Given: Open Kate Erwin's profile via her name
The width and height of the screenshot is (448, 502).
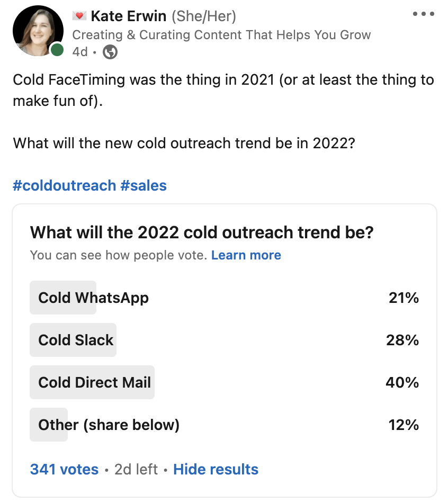Looking at the screenshot, I should [129, 16].
